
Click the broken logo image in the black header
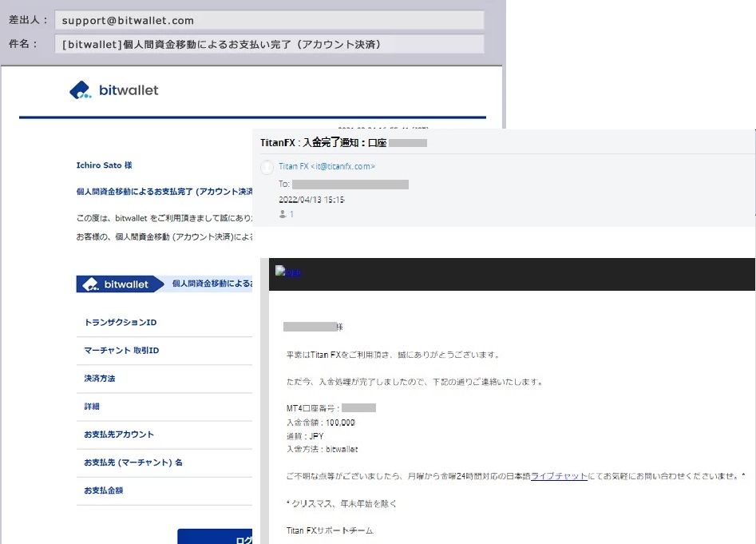pyautogui.click(x=288, y=272)
